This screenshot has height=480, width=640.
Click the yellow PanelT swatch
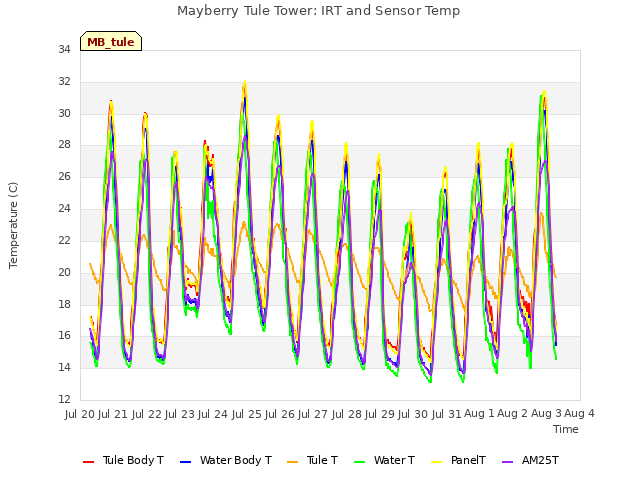click(x=437, y=462)
